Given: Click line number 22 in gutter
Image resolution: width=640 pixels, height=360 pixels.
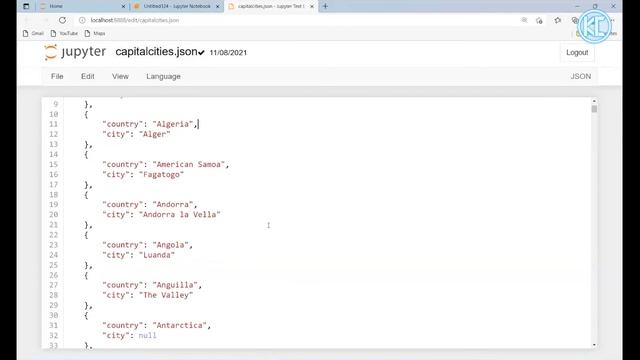Looking at the screenshot, I should tap(53, 235).
